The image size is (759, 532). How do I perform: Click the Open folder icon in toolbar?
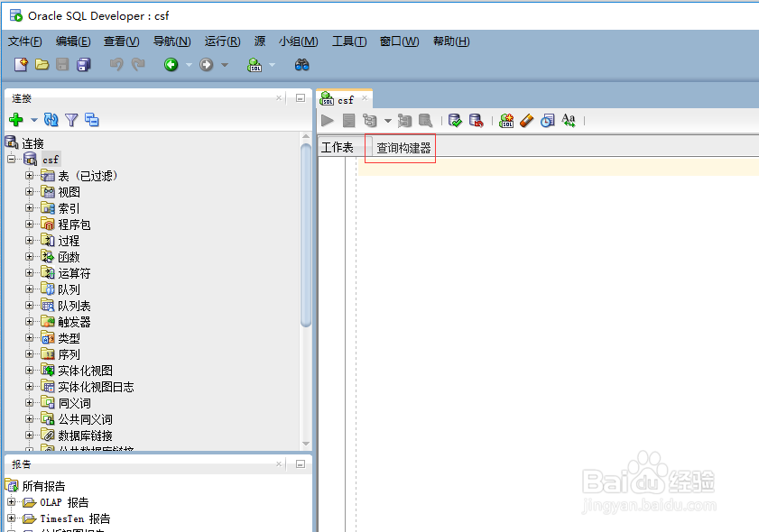click(42, 64)
